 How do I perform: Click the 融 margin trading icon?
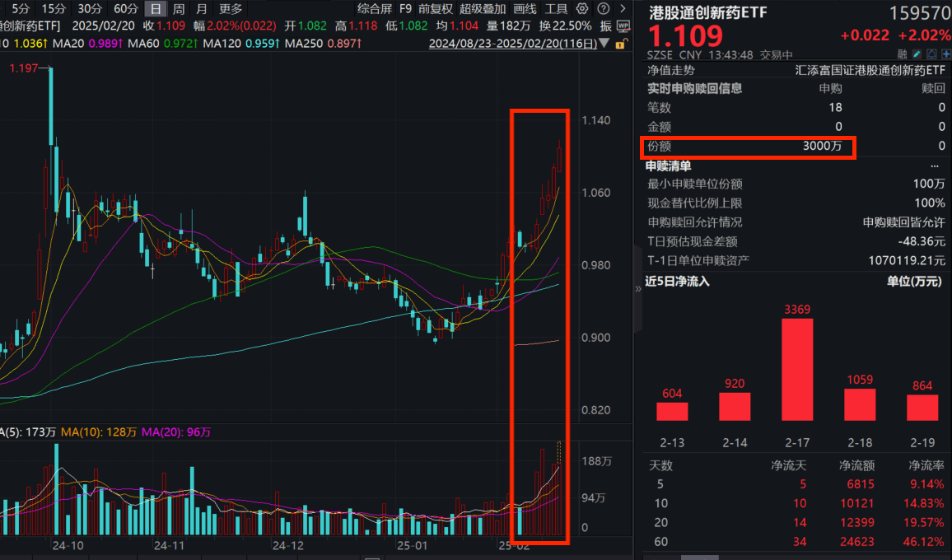(902, 54)
